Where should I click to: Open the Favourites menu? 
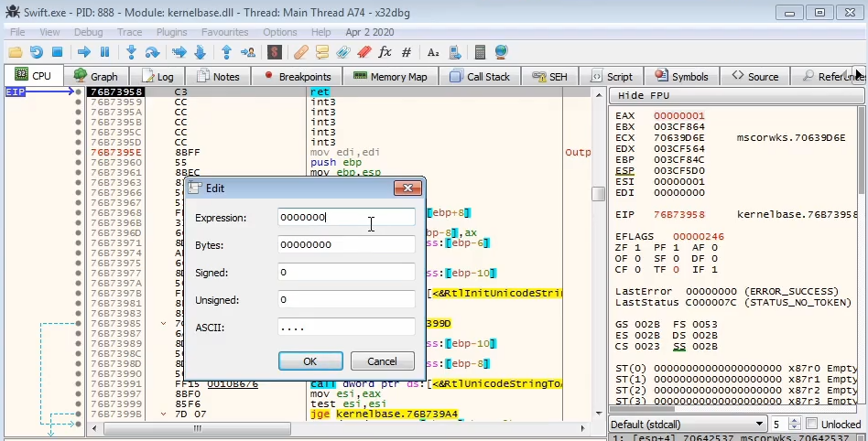click(x=224, y=32)
